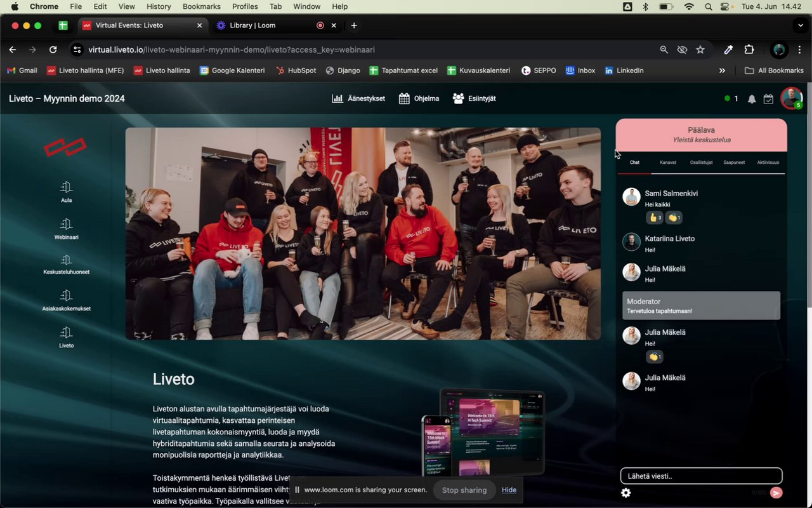Open the calendar check icon in header
The width and height of the screenshot is (812, 508).
[768, 99]
